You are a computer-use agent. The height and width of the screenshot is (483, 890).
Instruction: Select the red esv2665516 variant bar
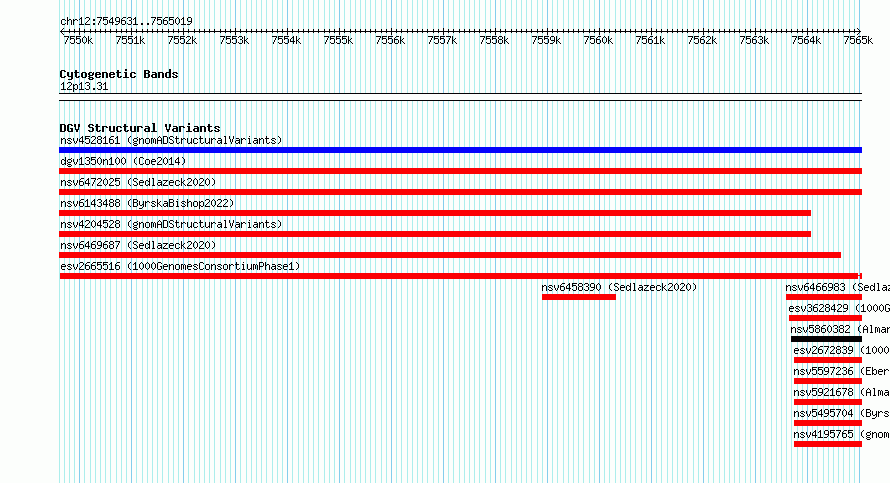(460, 276)
